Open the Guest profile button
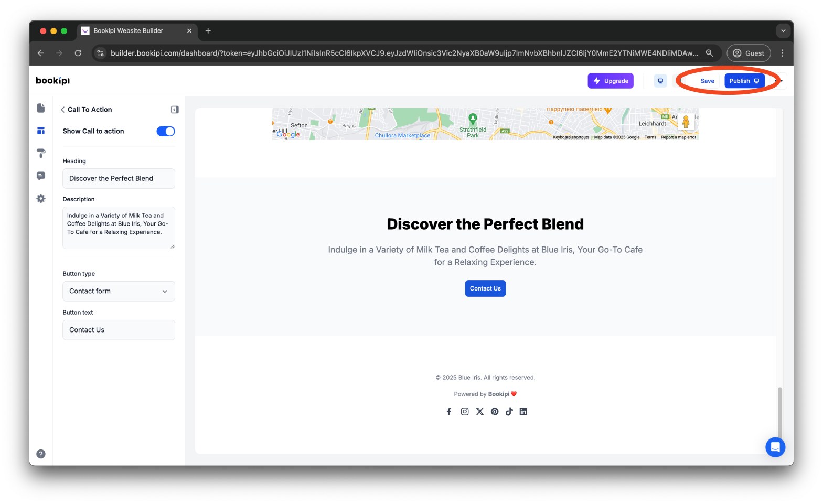The image size is (823, 504). 749,53
